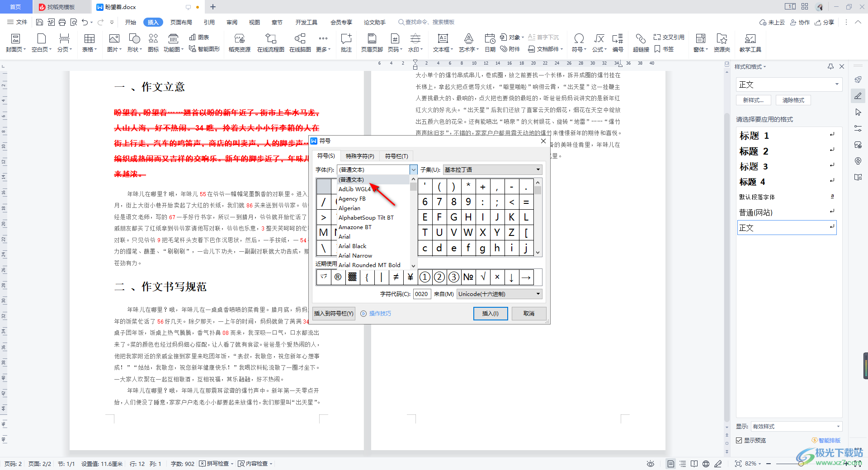Open the picture (图片) insert tool
The height and width of the screenshot is (470, 868).
click(x=114, y=43)
